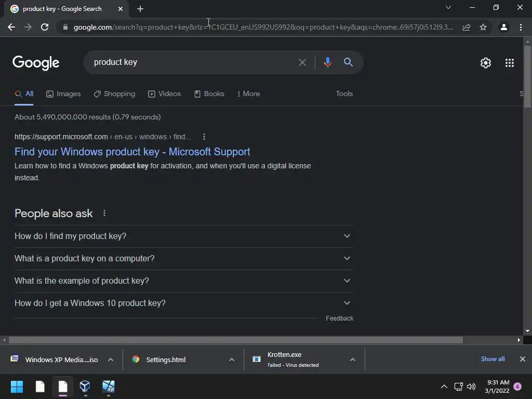Switch to Videos results

(x=165, y=94)
